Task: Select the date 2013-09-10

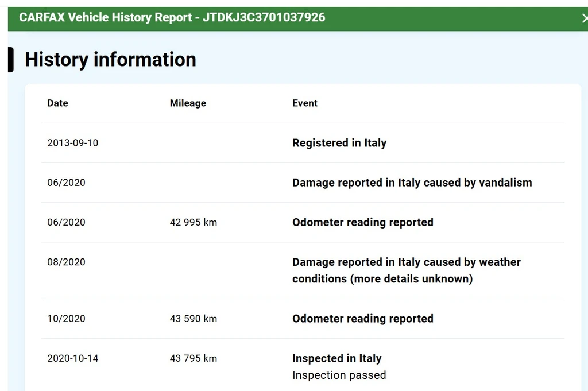Action: (x=73, y=143)
